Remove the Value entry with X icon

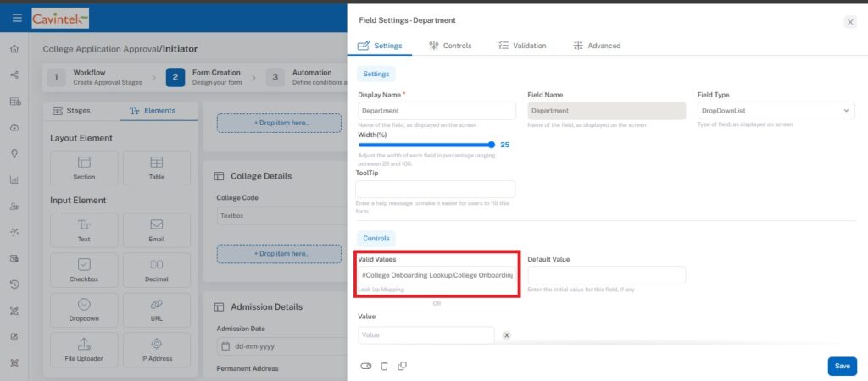coord(507,335)
